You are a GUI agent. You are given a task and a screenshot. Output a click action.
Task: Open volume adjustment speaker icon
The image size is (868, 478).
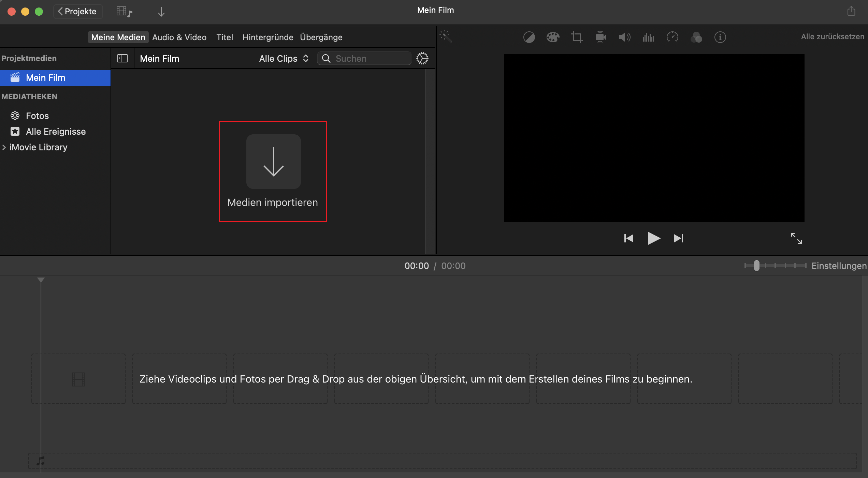pos(624,37)
